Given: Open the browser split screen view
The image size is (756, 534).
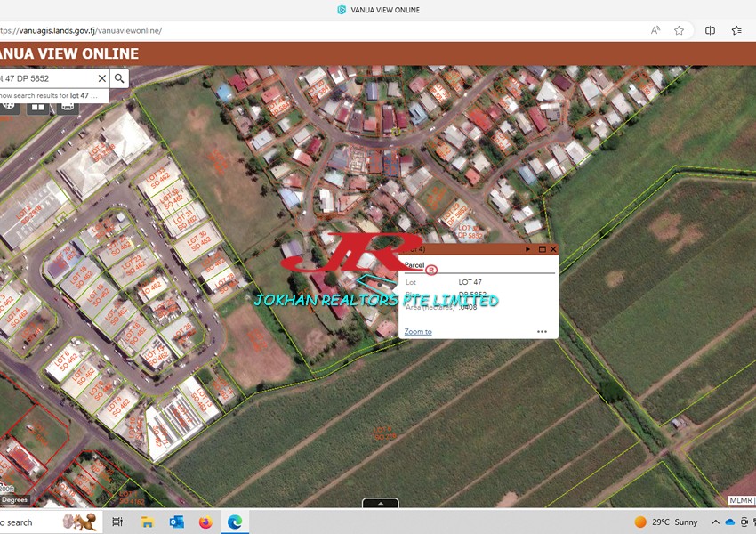Looking at the screenshot, I should coord(710,30).
